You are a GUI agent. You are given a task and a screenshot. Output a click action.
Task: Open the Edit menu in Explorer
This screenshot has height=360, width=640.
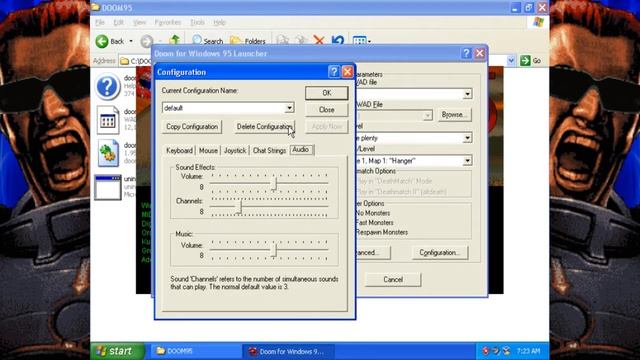coord(118,22)
